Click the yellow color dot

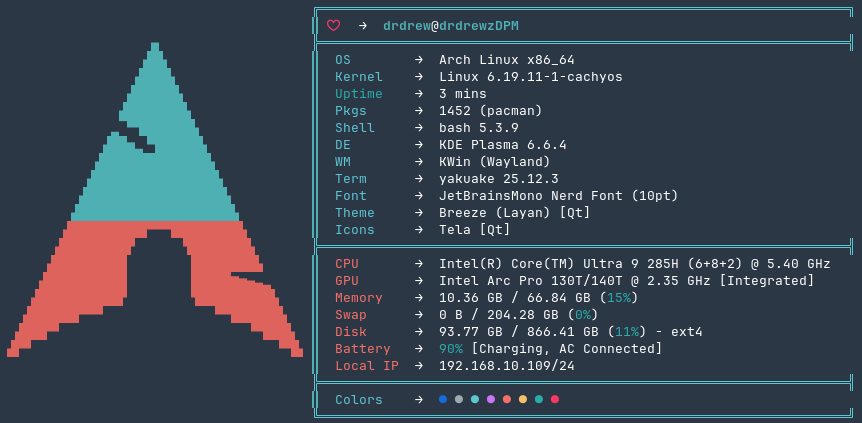pyautogui.click(x=523, y=399)
